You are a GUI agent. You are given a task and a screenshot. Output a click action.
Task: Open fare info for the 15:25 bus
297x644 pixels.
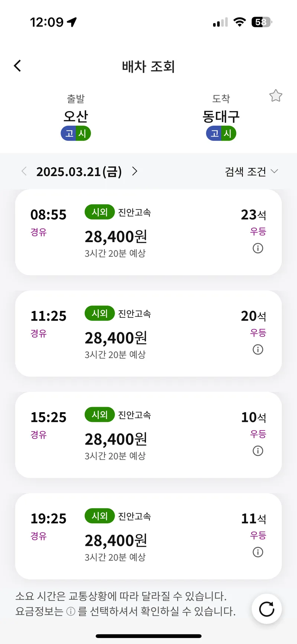coord(258,451)
